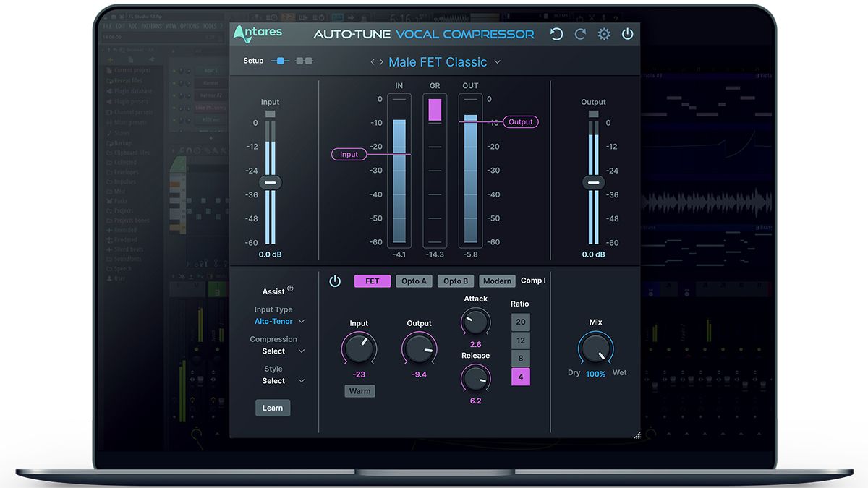Select the dual compressor setup icon
The width and height of the screenshot is (868, 488).
(x=304, y=61)
